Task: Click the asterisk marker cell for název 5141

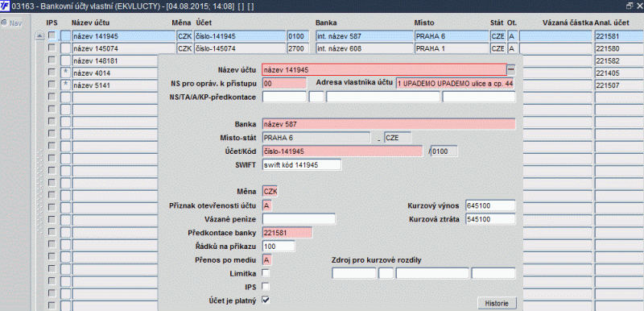Action: click(65, 85)
